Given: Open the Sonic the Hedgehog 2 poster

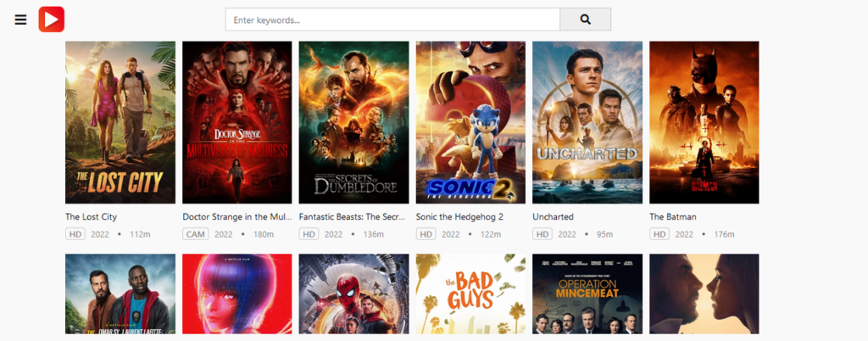Looking at the screenshot, I should 470,122.
